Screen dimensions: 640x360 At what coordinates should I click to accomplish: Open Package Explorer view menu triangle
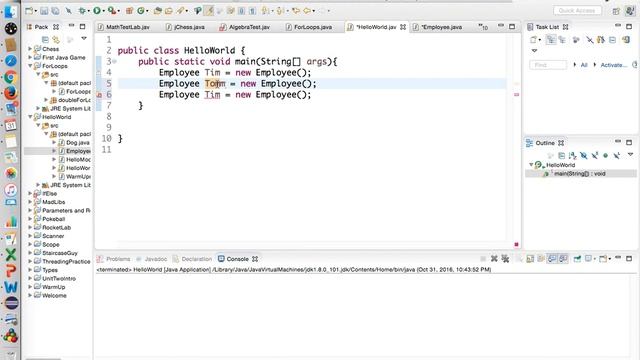tap(84, 38)
